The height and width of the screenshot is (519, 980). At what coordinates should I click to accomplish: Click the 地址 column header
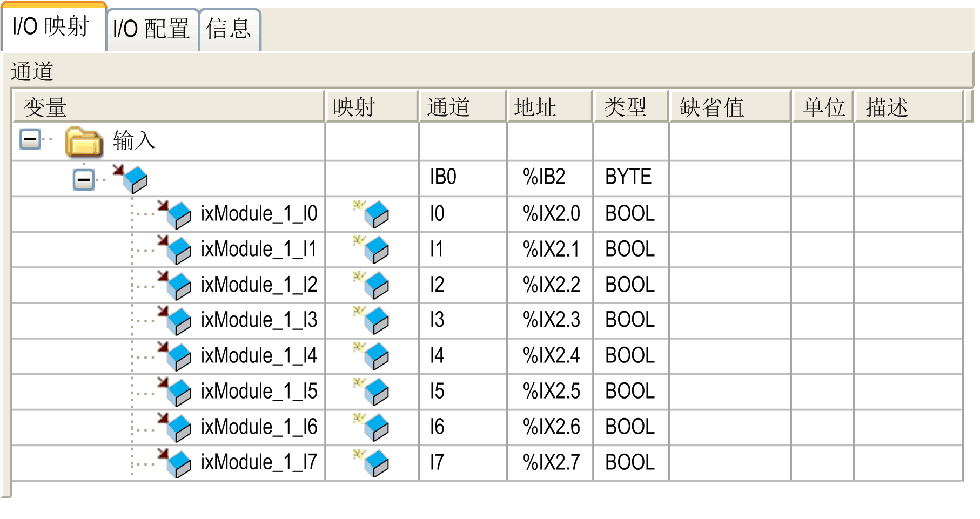pos(549,107)
